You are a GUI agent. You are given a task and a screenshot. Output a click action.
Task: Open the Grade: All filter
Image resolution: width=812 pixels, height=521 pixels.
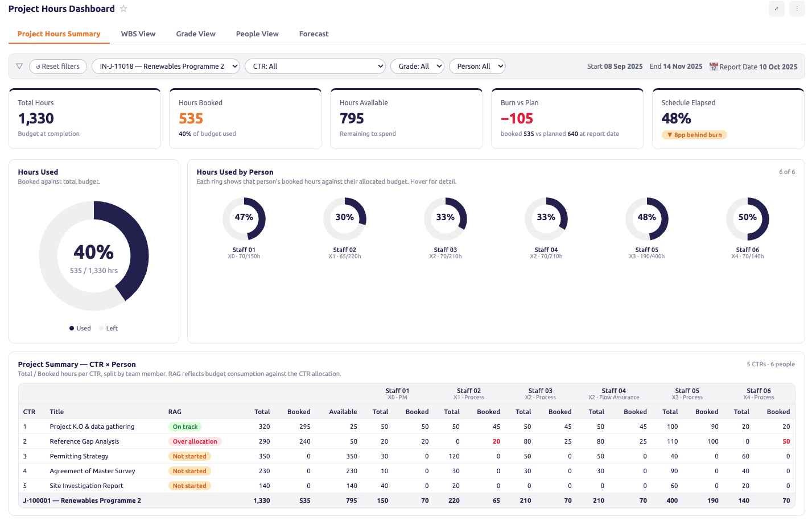tap(417, 67)
